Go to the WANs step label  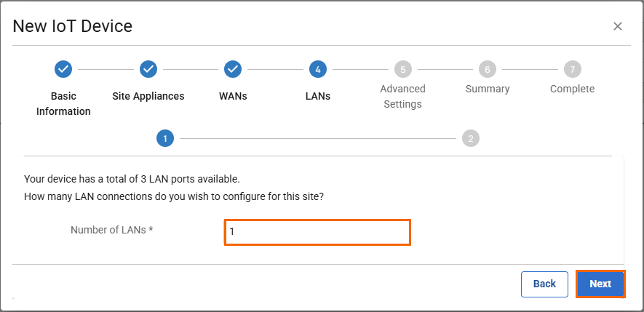pos(233,96)
